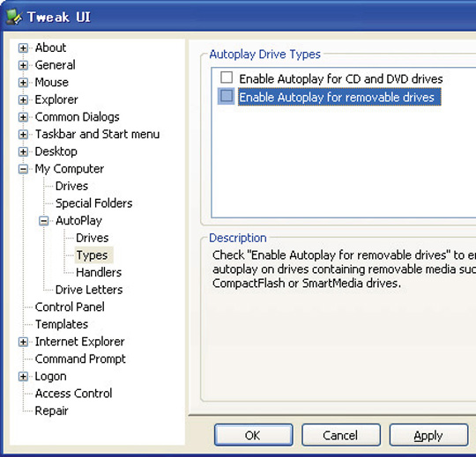Select Logon in the tree
This screenshot has width=476, height=457.
[51, 376]
